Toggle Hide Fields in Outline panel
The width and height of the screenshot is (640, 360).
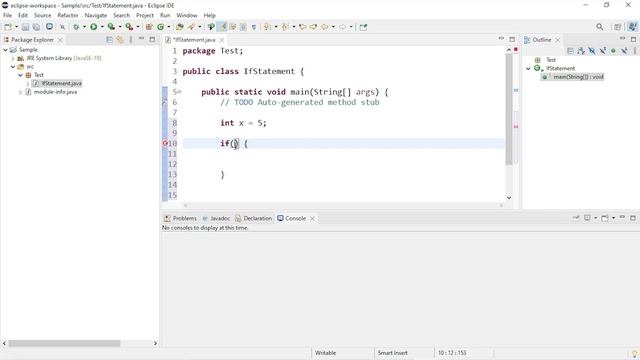(591, 51)
